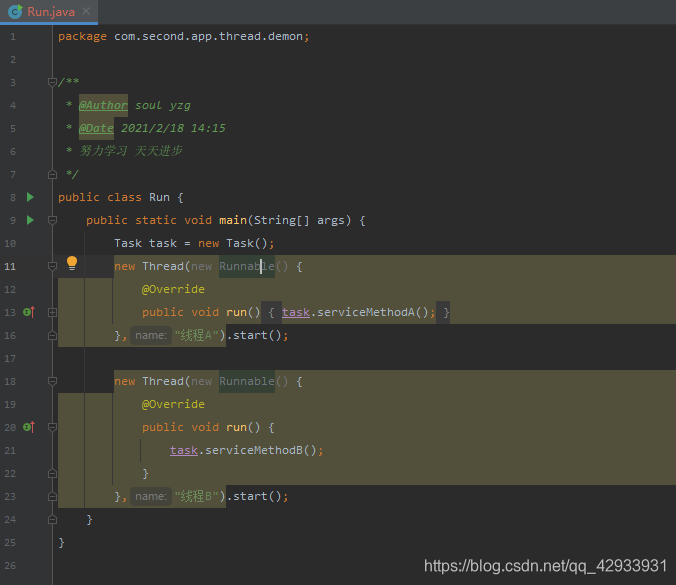Click the line number 17 in gutter
676x585 pixels.
10,358
